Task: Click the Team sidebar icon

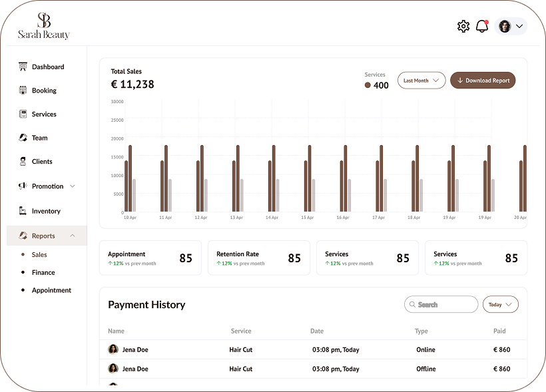Action: [23, 138]
